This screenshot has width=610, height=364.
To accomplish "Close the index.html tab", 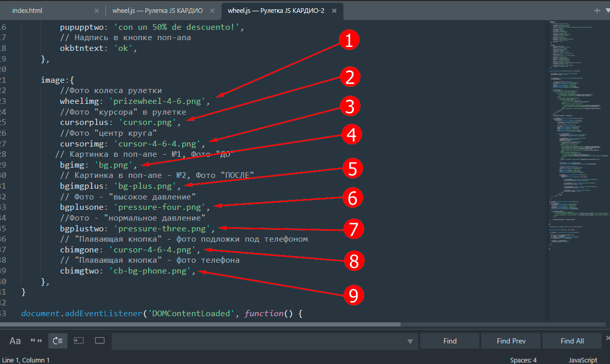I will coord(97,11).
